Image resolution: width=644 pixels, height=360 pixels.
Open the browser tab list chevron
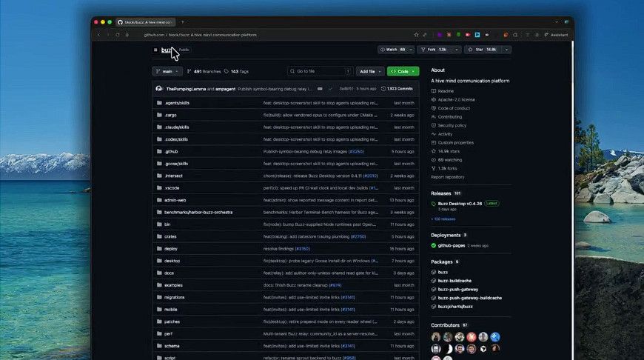[557, 22]
